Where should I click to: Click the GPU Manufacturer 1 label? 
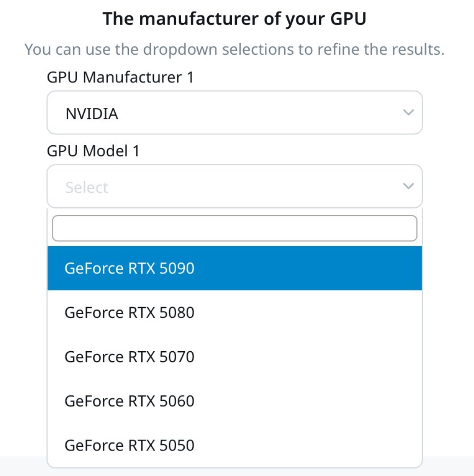pos(120,77)
